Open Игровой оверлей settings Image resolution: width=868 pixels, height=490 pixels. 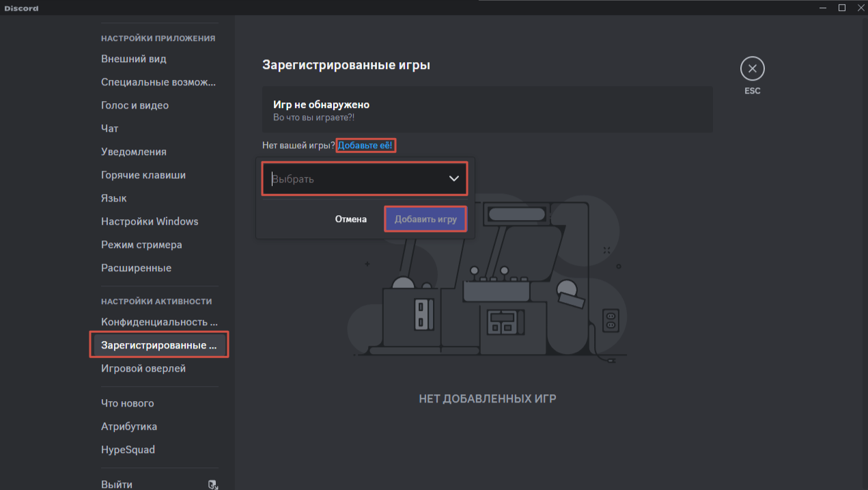[x=143, y=368]
